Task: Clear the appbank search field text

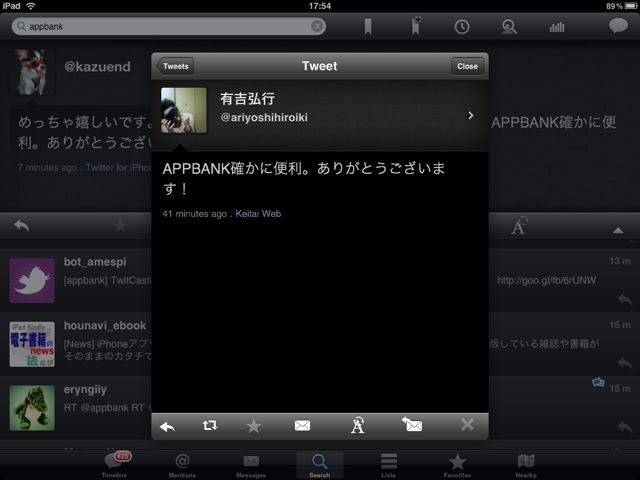Action: pyautogui.click(x=317, y=27)
